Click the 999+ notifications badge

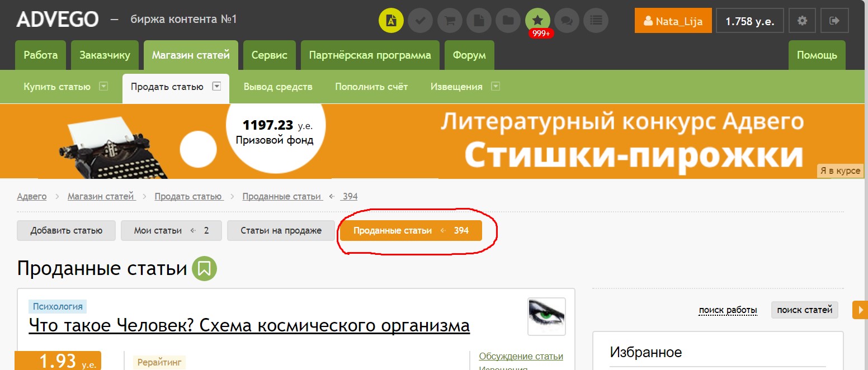pyautogui.click(x=541, y=34)
